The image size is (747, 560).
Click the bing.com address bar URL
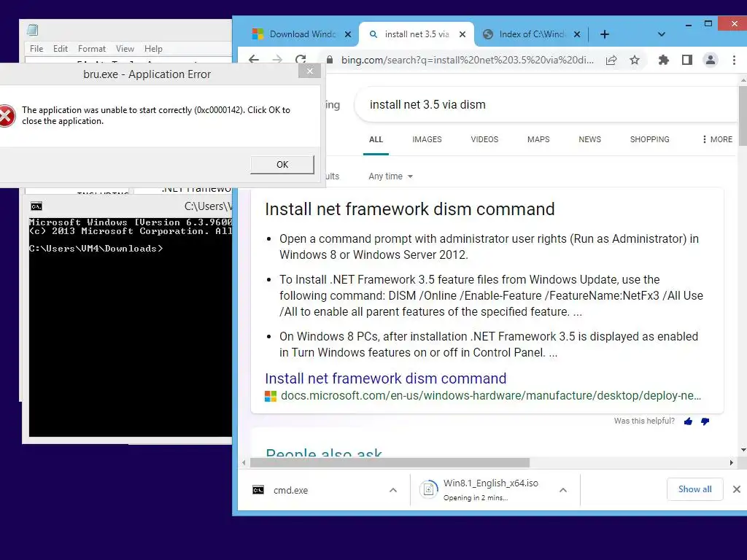468,60
